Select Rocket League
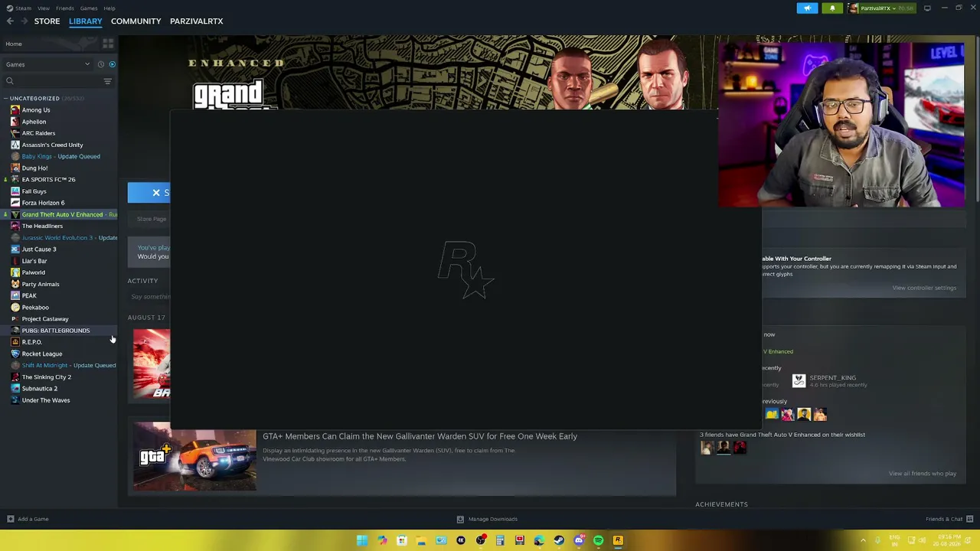Viewport: 980px width, 551px height. 42,354
